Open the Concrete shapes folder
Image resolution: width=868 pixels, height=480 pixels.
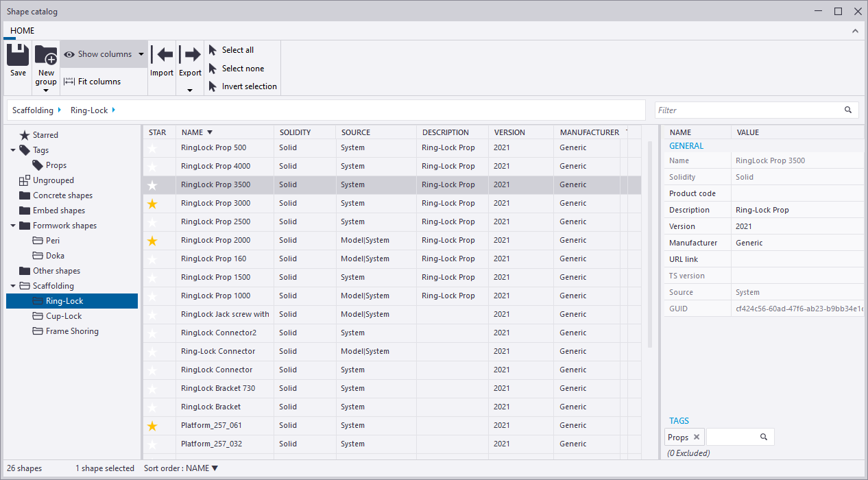click(62, 195)
